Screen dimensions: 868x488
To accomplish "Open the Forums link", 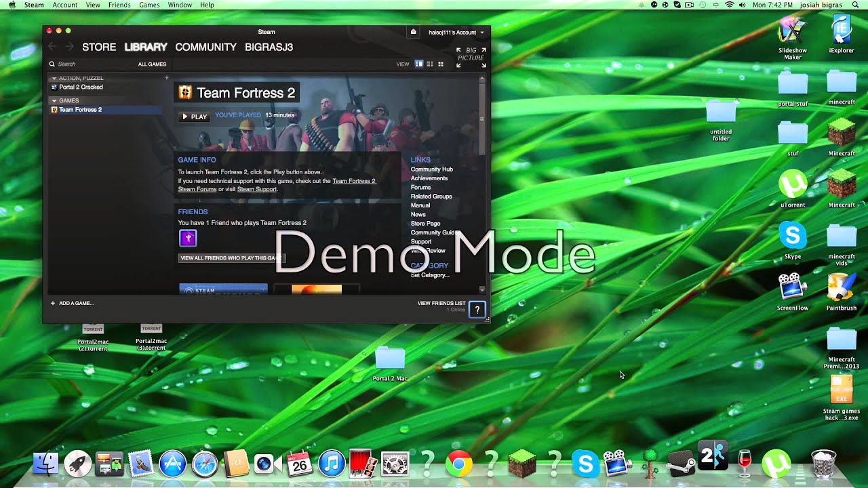I will [420, 187].
